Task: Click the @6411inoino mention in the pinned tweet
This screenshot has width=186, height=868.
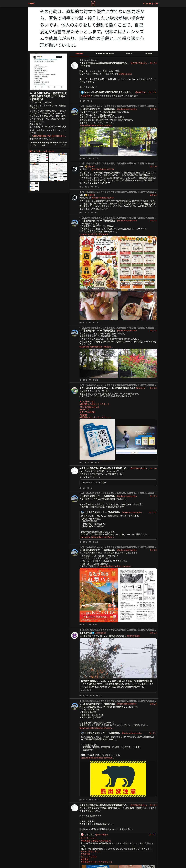Action: point(125,74)
